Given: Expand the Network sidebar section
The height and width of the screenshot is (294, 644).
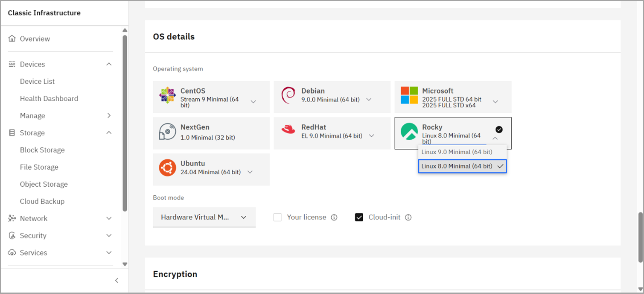Looking at the screenshot, I should 109,218.
